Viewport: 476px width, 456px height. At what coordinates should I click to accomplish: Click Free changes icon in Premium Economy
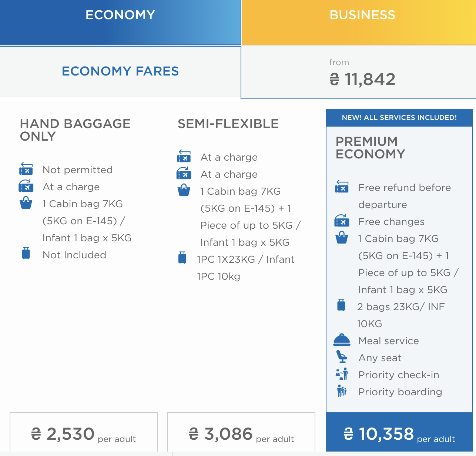point(342,221)
